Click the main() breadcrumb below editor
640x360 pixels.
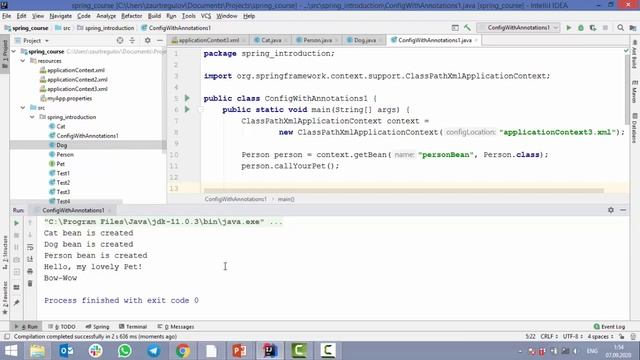286,199
